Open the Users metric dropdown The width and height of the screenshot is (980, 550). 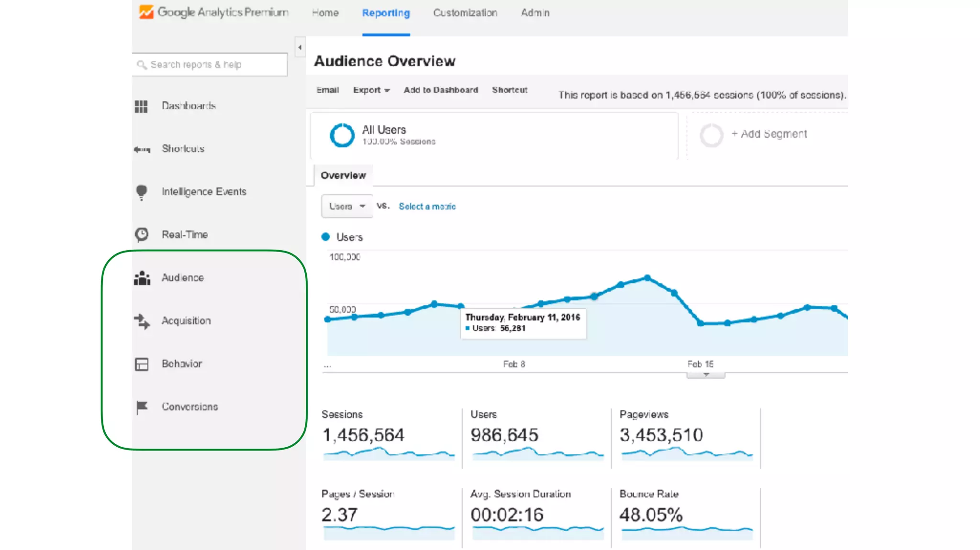pyautogui.click(x=347, y=207)
